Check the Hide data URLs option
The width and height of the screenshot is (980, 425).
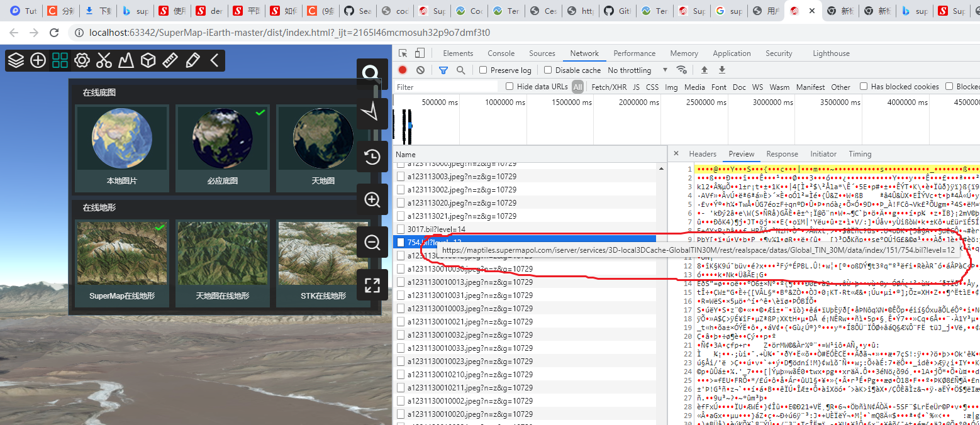click(x=509, y=87)
